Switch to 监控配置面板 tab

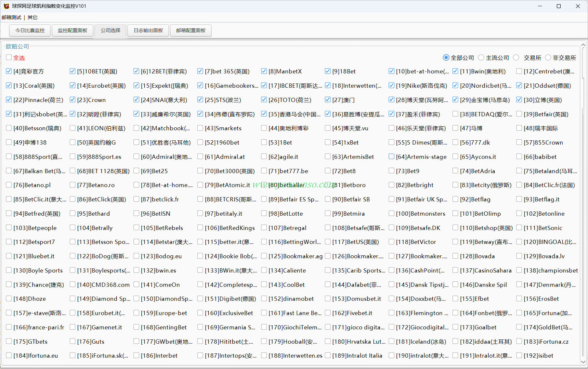point(72,31)
